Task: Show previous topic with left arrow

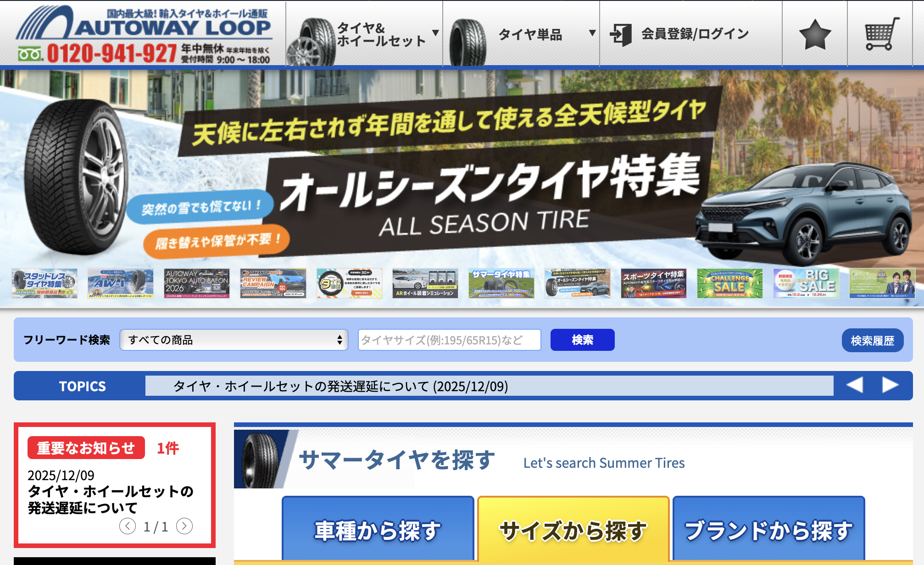Action: 854,385
